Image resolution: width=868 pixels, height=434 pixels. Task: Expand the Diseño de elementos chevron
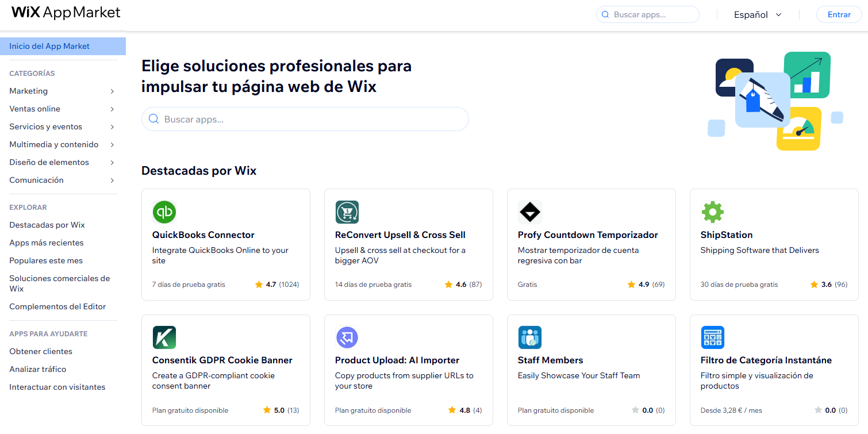[x=112, y=163]
